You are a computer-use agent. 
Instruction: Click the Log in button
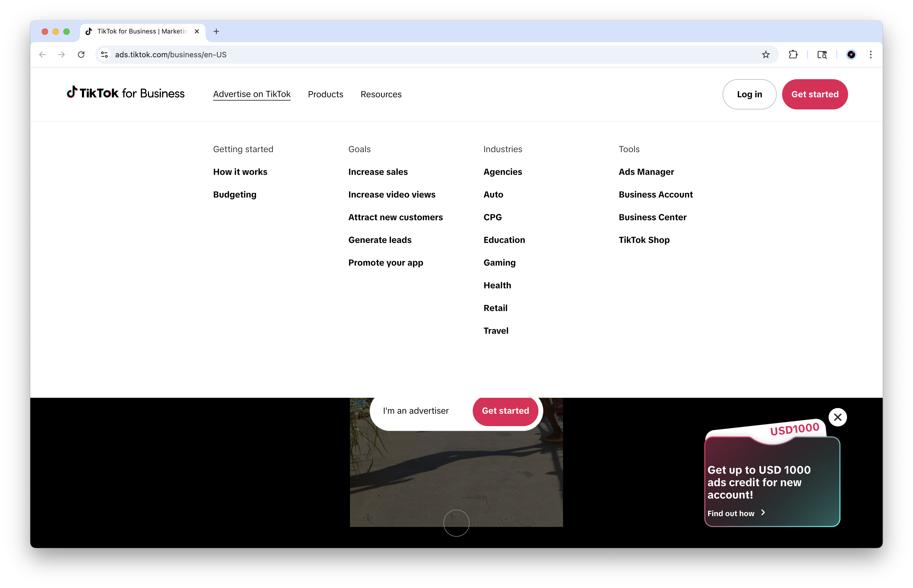[x=749, y=94]
